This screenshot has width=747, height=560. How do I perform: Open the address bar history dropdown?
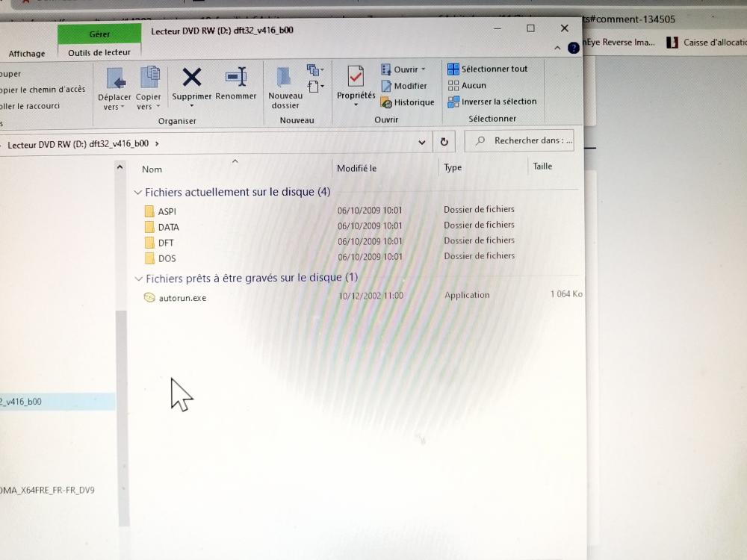click(421, 143)
